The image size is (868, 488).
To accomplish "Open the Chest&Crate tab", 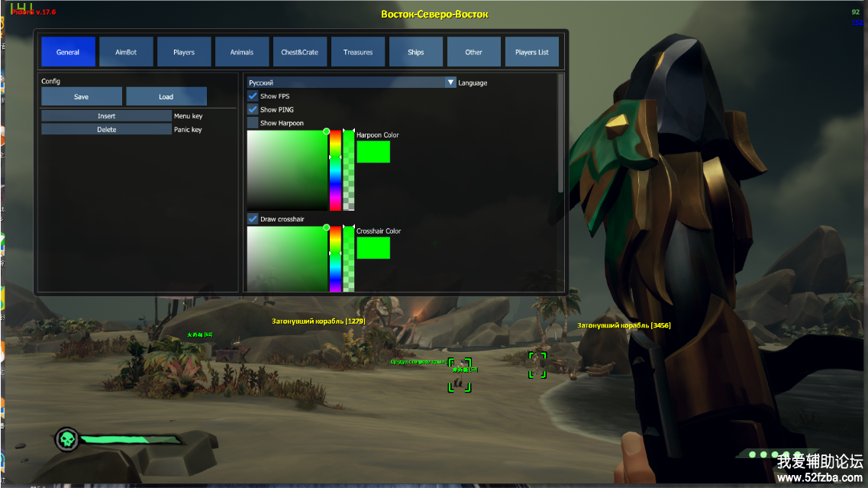I will coord(299,52).
